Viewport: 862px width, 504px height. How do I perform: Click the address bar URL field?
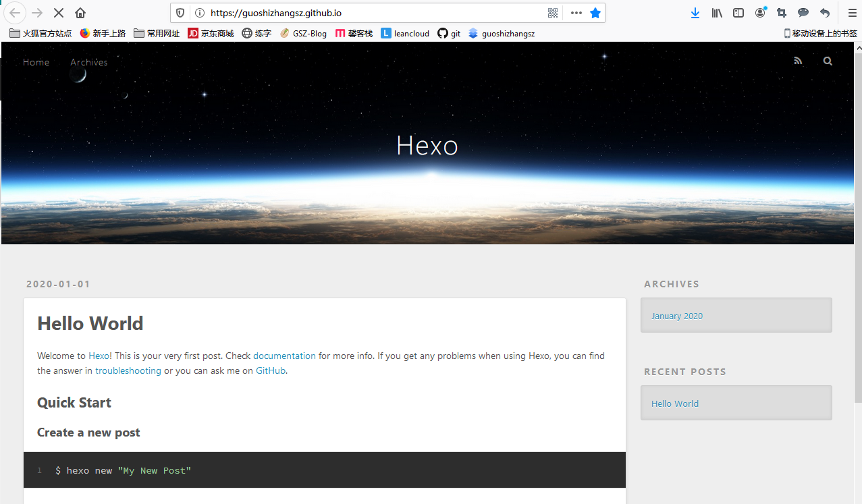[371, 13]
